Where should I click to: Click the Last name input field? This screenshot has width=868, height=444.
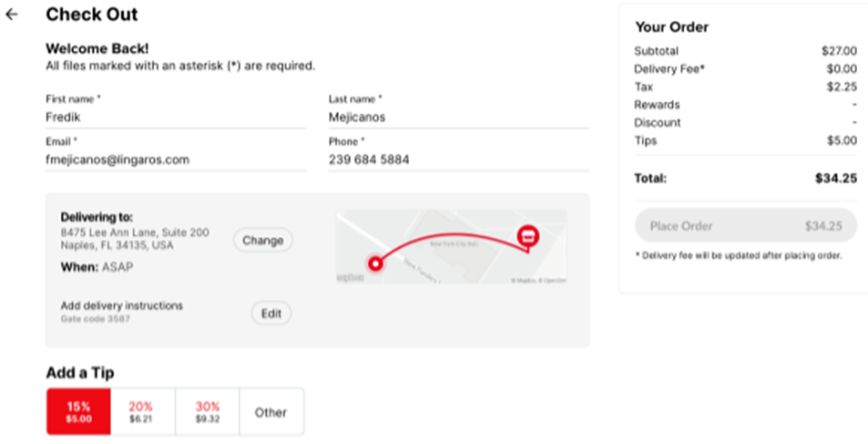click(x=457, y=118)
